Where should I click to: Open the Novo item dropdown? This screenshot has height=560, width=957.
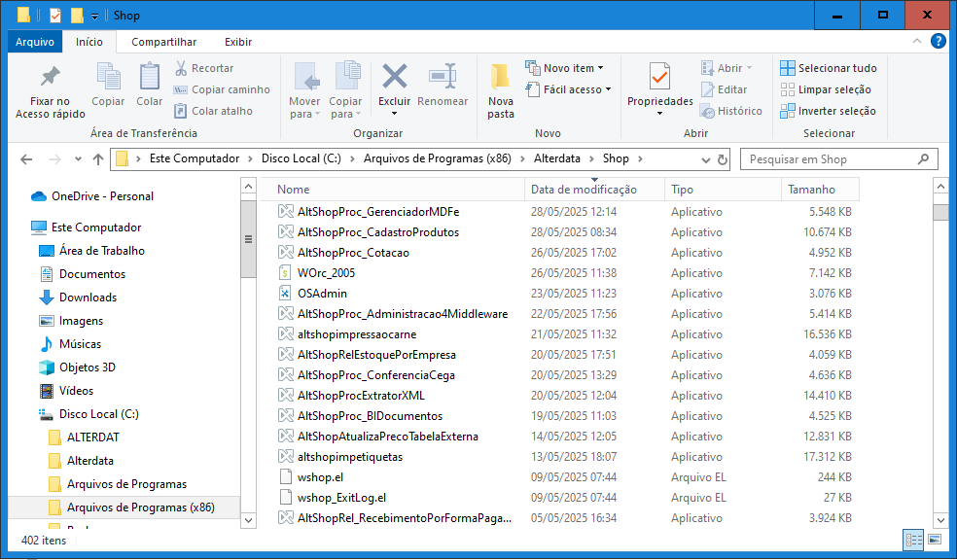[x=565, y=68]
